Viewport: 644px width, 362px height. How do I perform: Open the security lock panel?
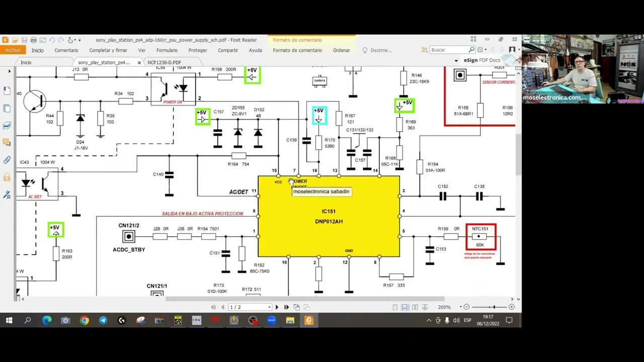[7, 177]
